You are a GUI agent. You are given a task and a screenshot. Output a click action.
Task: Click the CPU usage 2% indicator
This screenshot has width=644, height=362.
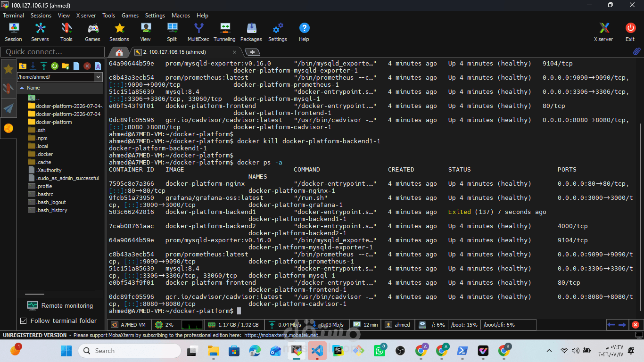[x=165, y=325]
